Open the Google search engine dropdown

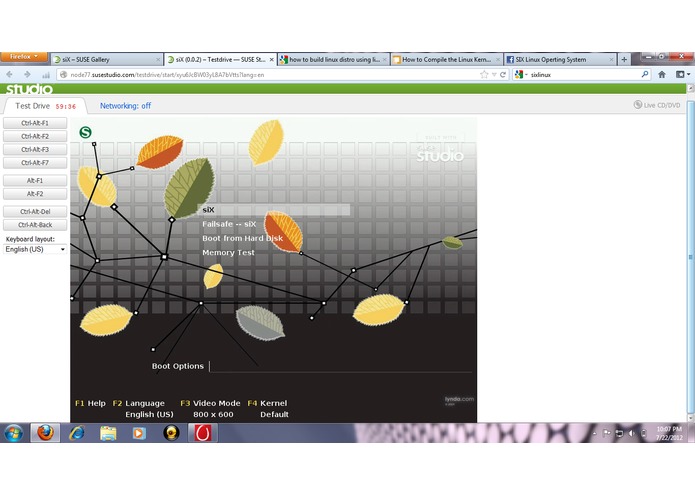pyautogui.click(x=521, y=75)
